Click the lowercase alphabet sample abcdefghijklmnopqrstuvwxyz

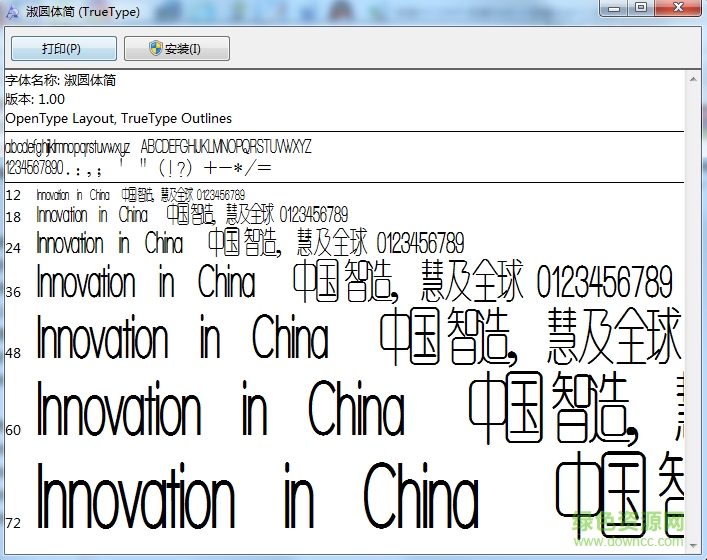(68, 147)
